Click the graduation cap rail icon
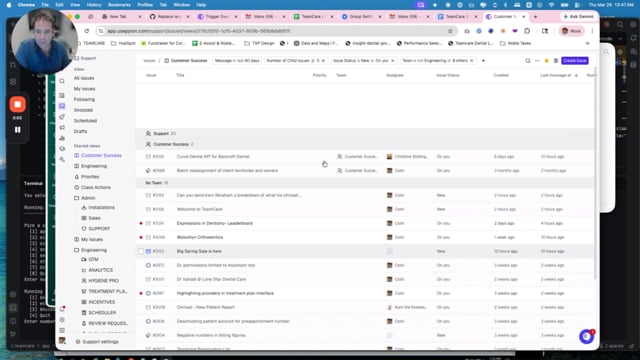 click(62, 149)
